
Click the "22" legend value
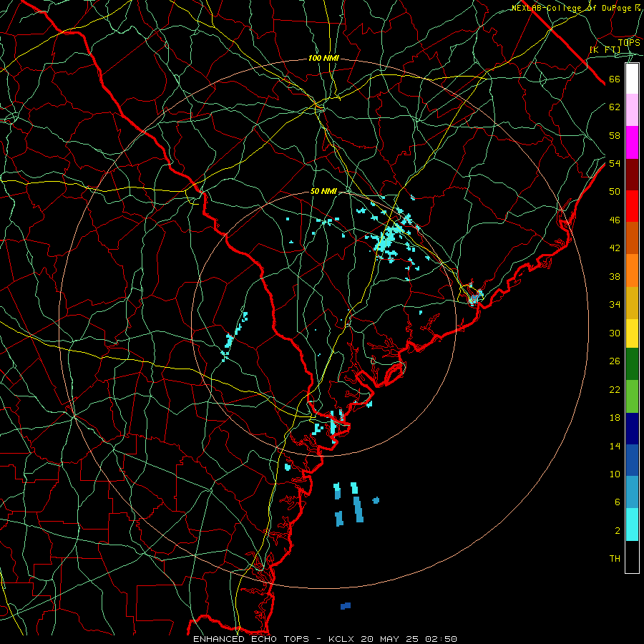pos(615,390)
